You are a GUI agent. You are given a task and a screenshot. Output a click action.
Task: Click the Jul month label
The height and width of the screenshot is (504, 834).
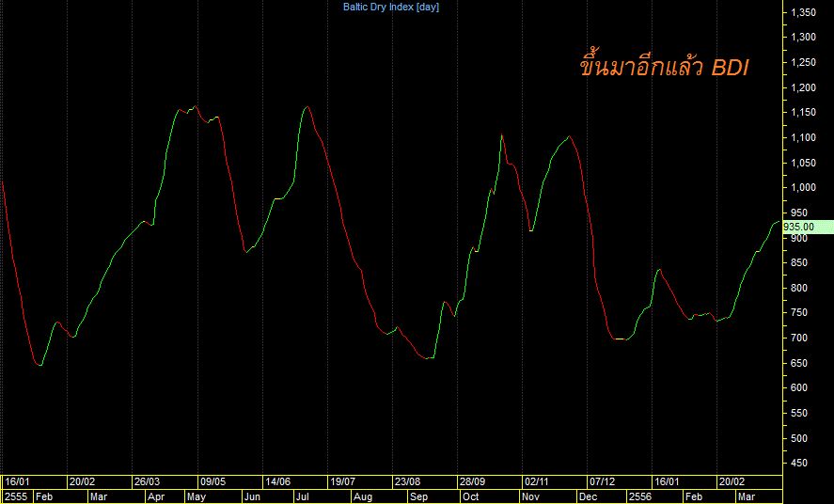point(303,497)
